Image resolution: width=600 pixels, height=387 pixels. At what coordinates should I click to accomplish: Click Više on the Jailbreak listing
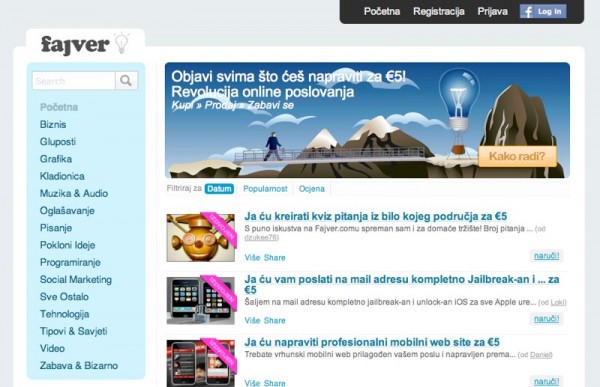click(x=252, y=320)
